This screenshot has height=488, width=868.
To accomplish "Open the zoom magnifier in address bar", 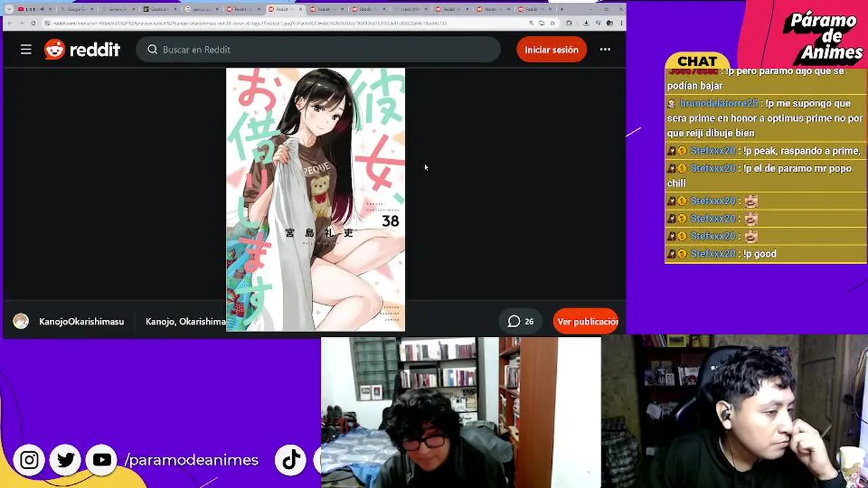I will 531,23.
